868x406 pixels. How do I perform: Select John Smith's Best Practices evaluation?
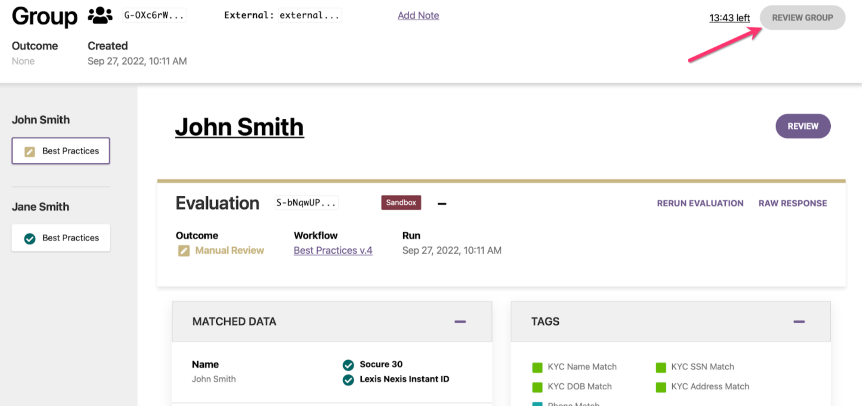(x=61, y=150)
